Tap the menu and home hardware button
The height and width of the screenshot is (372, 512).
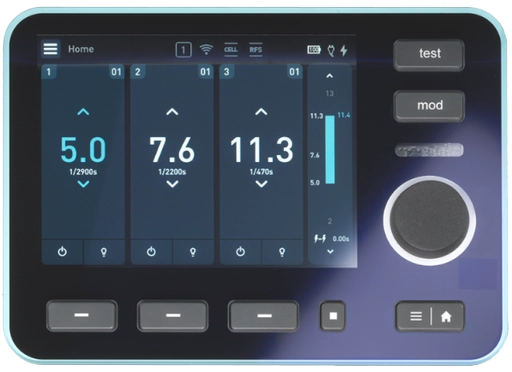pos(430,316)
